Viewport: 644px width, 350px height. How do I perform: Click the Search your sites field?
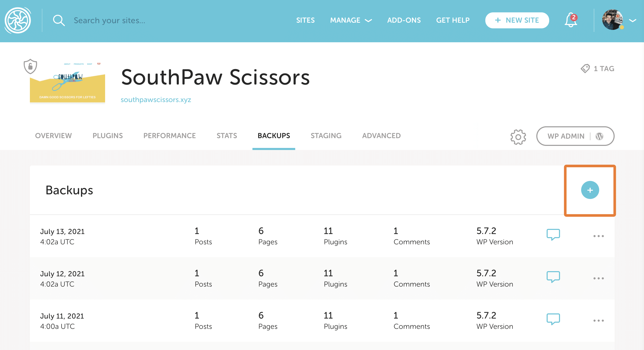[x=109, y=20]
